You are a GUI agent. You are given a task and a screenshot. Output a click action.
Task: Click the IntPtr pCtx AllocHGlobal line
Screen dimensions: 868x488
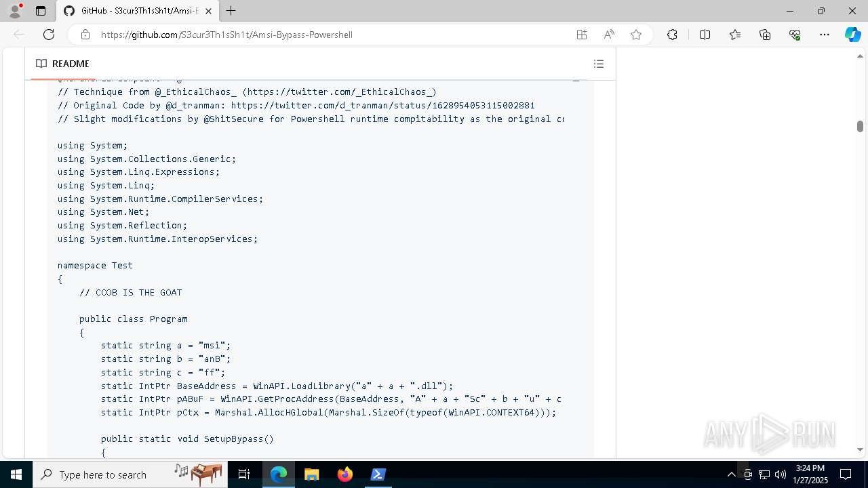[x=329, y=413]
